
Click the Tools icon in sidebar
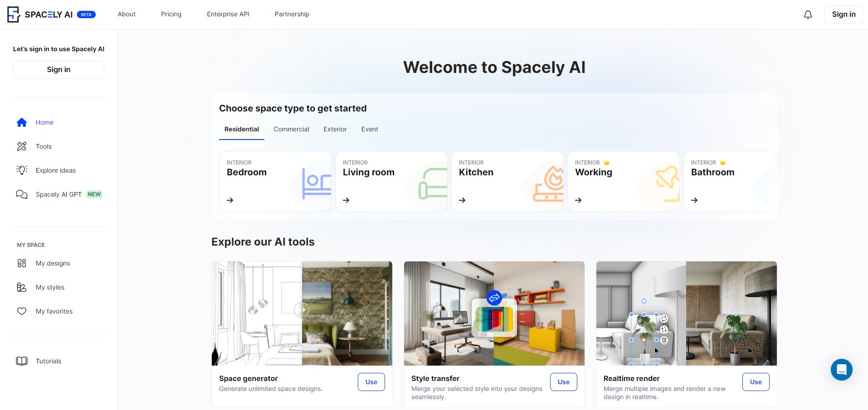22,146
